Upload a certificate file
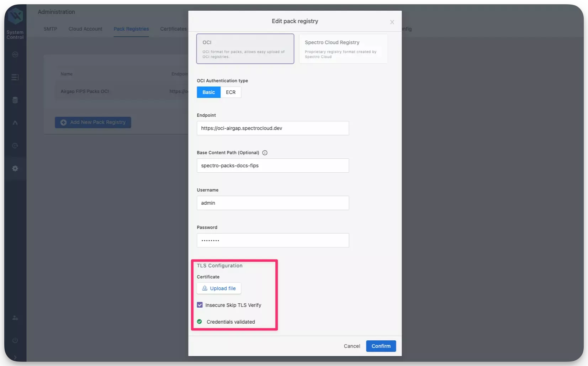Viewport: 588px width, 366px height. [x=219, y=288]
